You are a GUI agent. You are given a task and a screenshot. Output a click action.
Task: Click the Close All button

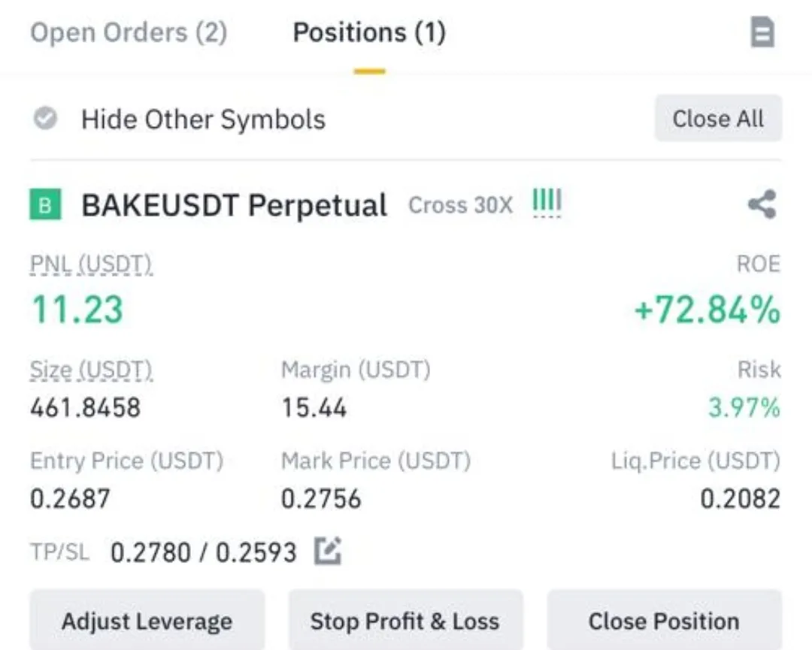(x=718, y=119)
